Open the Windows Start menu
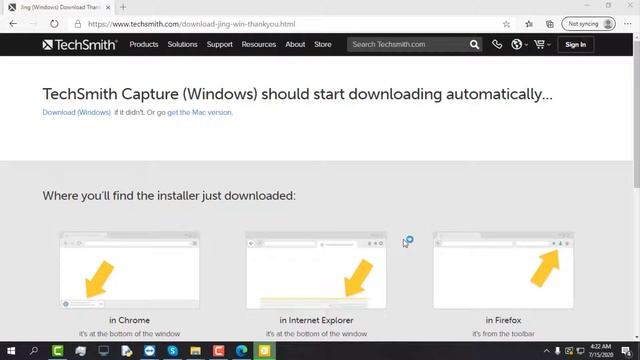Image resolution: width=640 pixels, height=360 pixels. click(11, 351)
